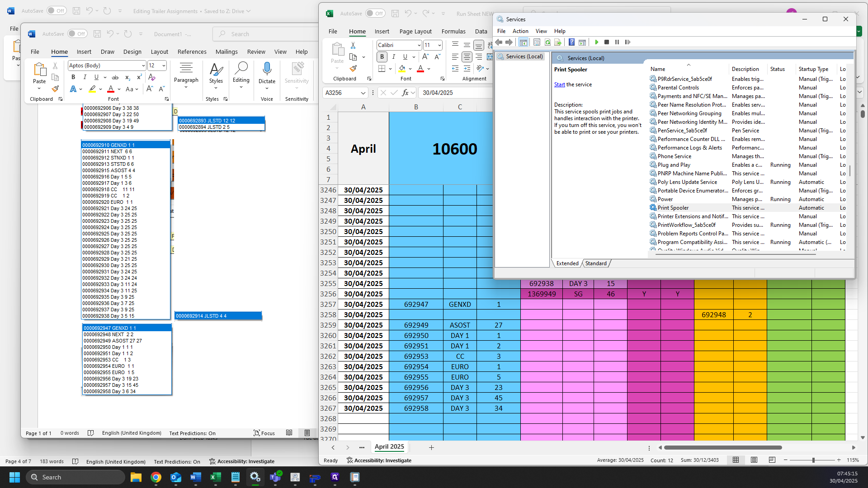868x488 pixels.
Task: Click Excel zoom slider handle
Action: (x=813, y=460)
